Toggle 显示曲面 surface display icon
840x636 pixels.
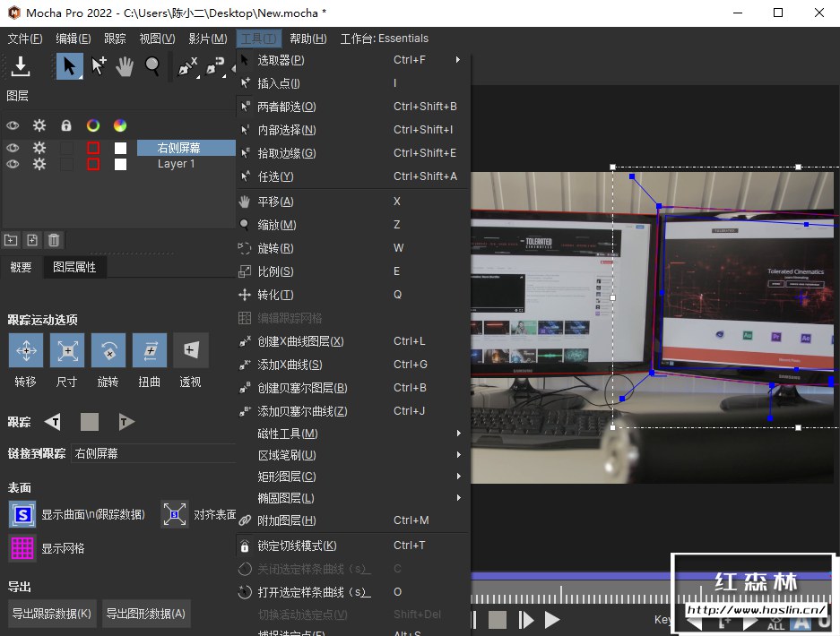(x=22, y=514)
